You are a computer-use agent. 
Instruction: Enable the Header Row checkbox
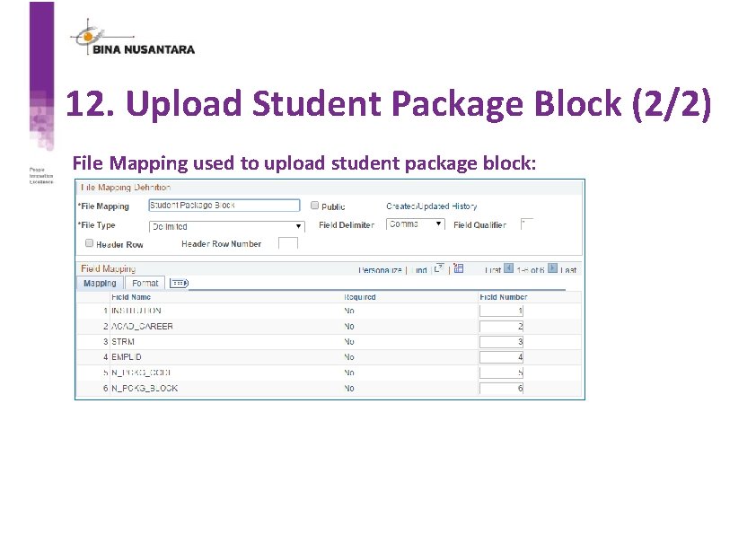(x=88, y=243)
